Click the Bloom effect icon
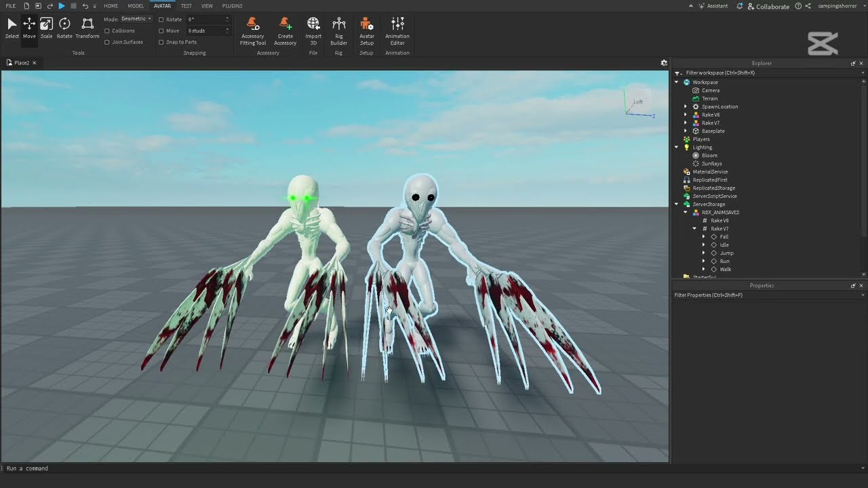 point(696,155)
